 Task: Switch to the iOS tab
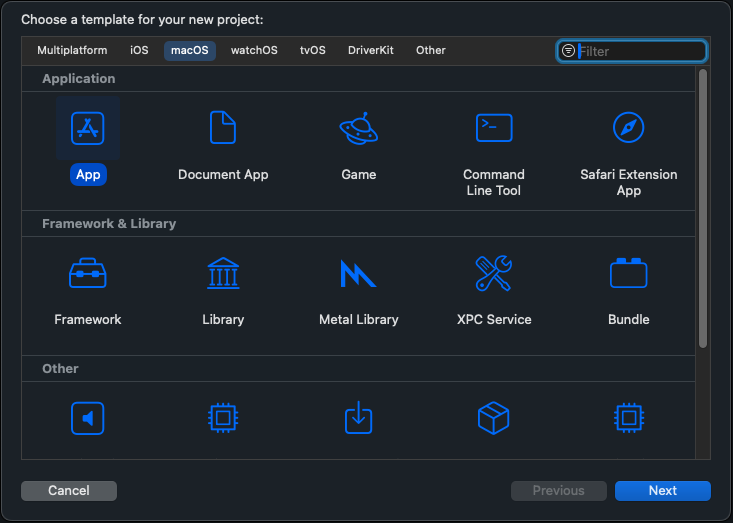(x=139, y=50)
